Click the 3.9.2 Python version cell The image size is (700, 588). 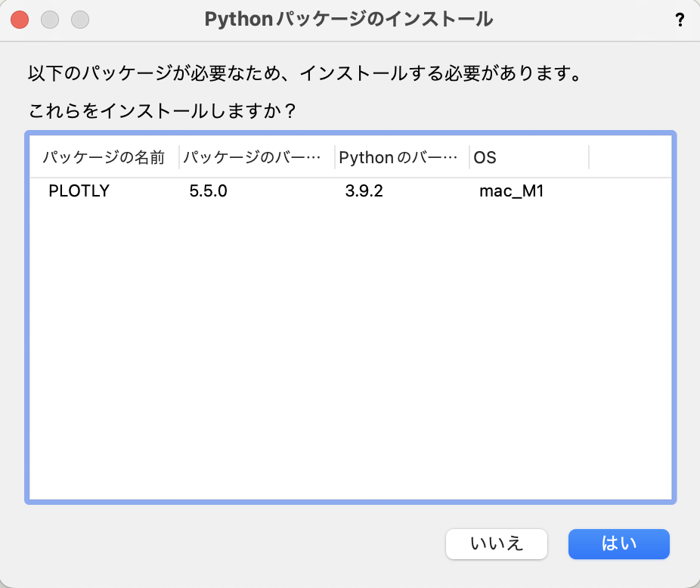coord(364,191)
